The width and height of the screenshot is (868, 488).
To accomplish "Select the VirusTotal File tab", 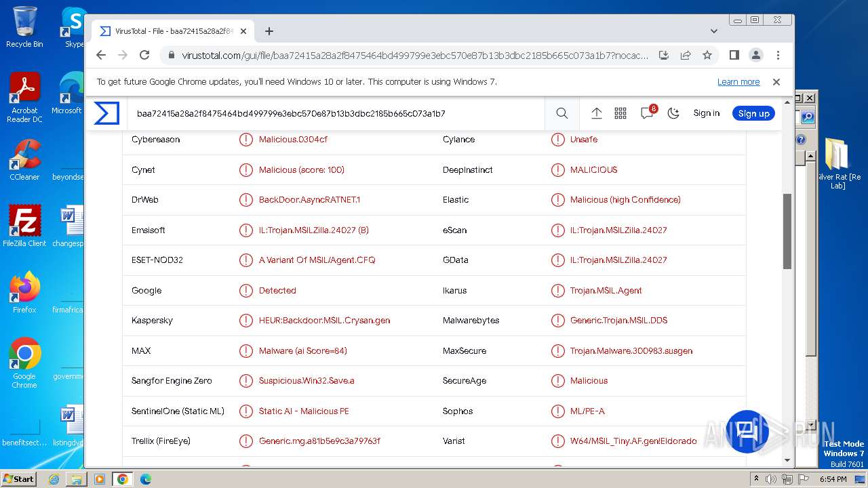I will point(173,31).
